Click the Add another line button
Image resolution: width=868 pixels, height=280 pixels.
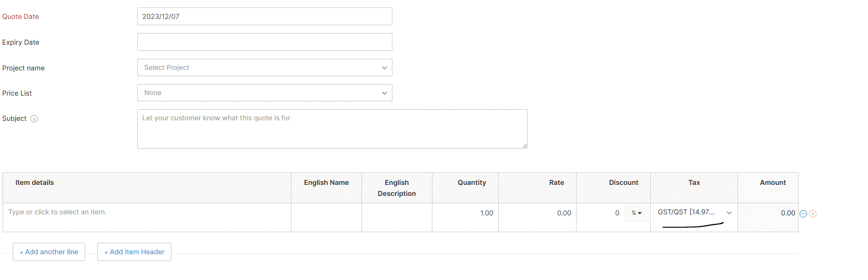[49, 252]
